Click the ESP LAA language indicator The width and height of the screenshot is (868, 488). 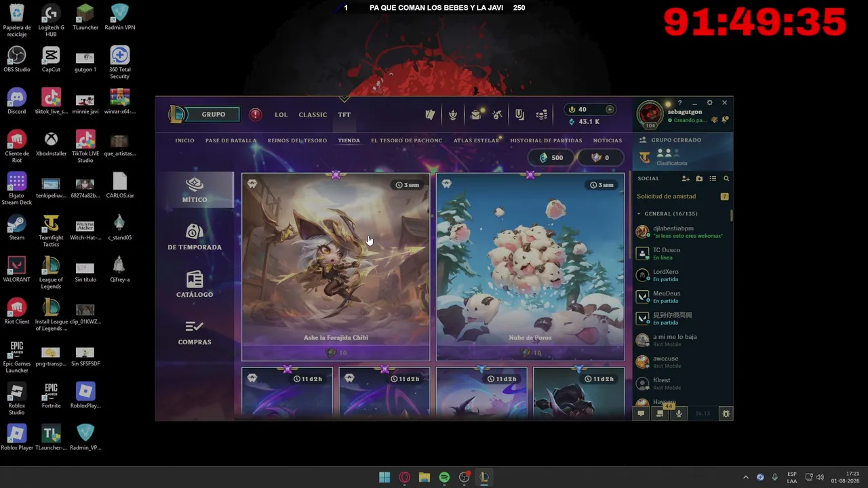click(x=792, y=477)
